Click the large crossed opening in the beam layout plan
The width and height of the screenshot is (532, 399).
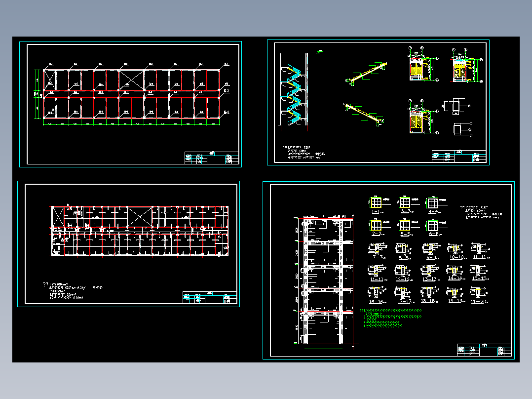[131, 80]
